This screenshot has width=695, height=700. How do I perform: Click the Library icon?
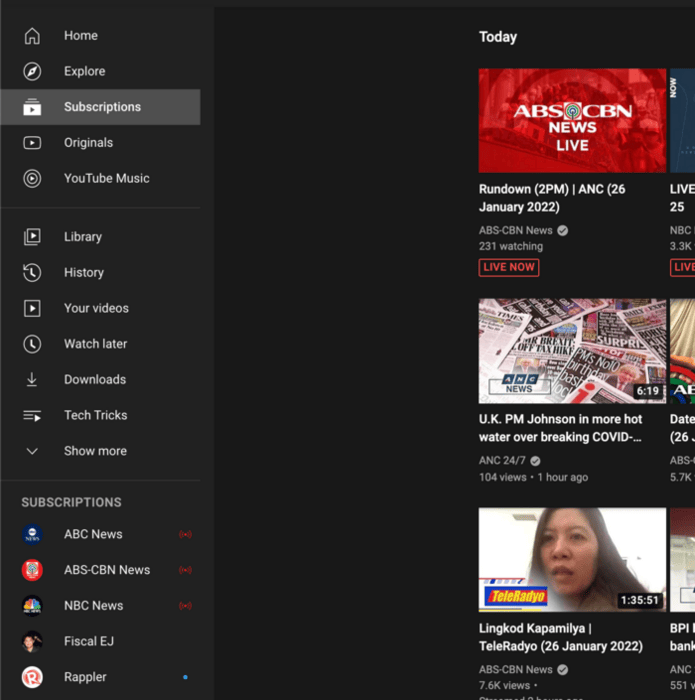click(x=32, y=237)
